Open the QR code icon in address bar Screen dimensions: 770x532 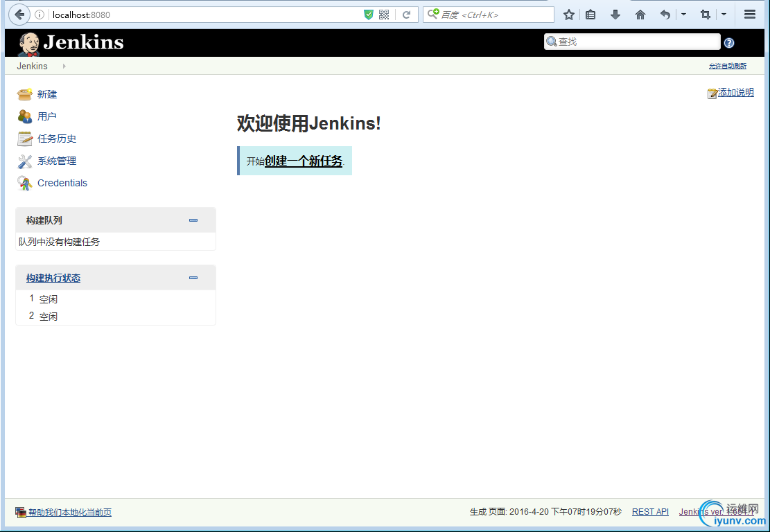coord(384,15)
